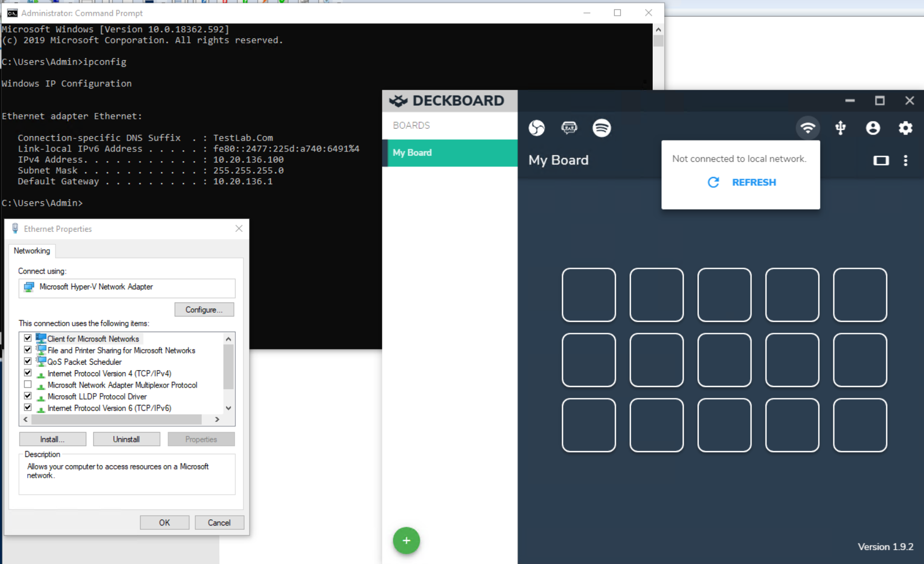Image resolution: width=924 pixels, height=564 pixels.
Task: Toggle Internet Protocol Version 6 checkbox
Action: click(x=28, y=407)
